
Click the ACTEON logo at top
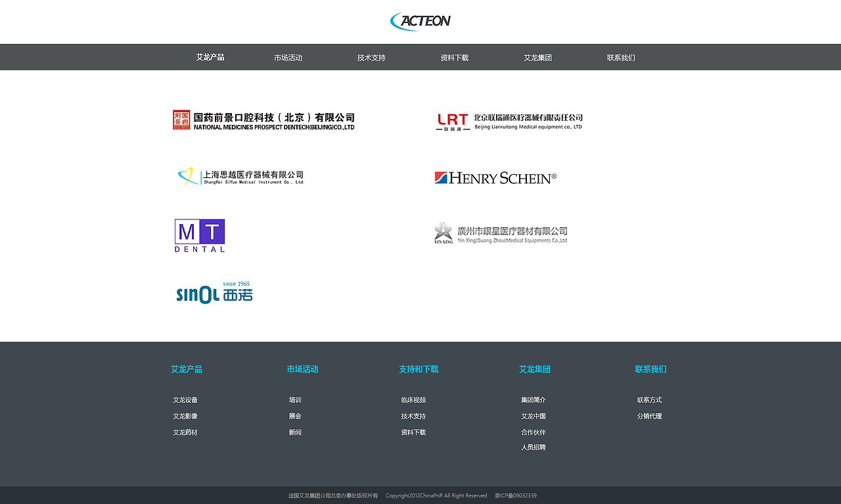[420, 21]
